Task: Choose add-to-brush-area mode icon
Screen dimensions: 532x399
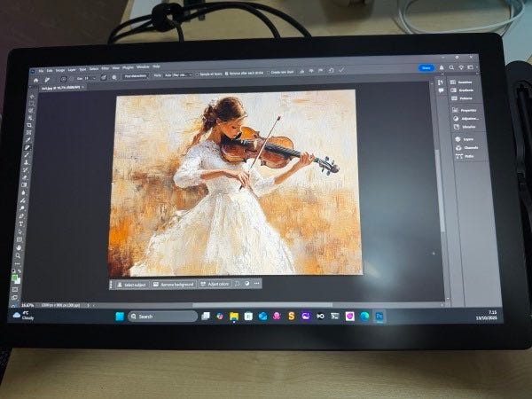Action: (63, 80)
